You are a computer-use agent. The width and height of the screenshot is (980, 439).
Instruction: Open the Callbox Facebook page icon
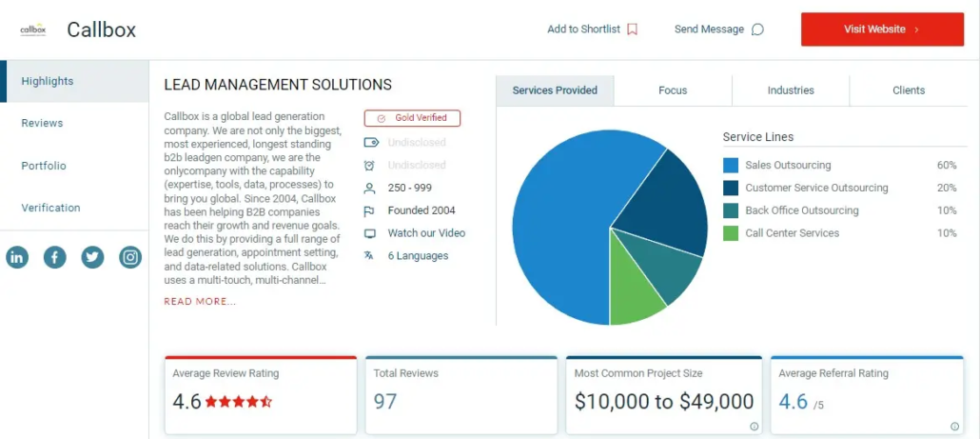click(55, 257)
